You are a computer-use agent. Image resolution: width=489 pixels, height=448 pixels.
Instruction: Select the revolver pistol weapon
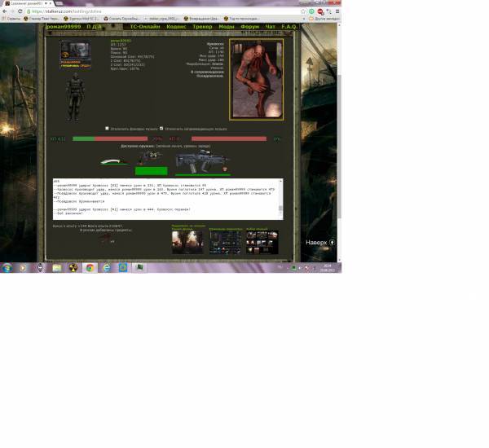pos(150,158)
